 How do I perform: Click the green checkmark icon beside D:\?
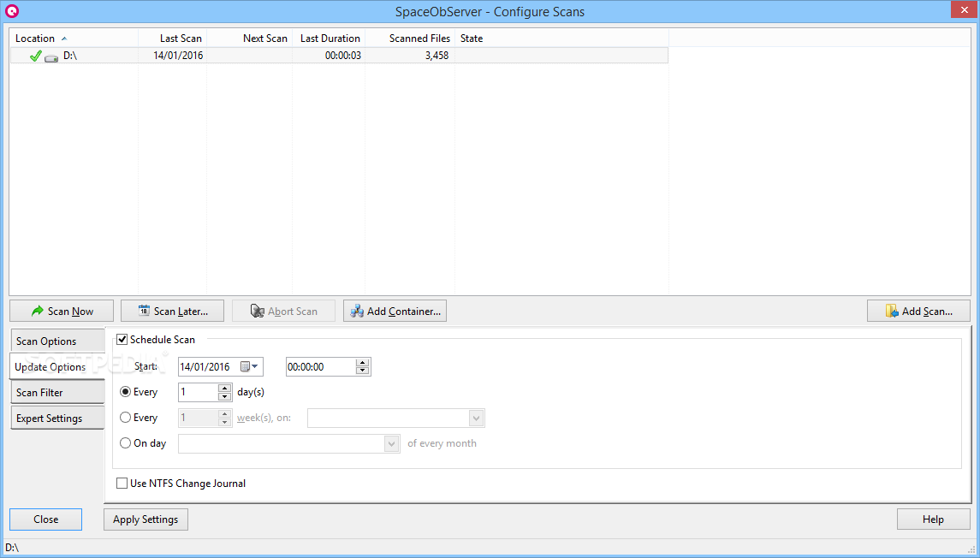[x=36, y=56]
